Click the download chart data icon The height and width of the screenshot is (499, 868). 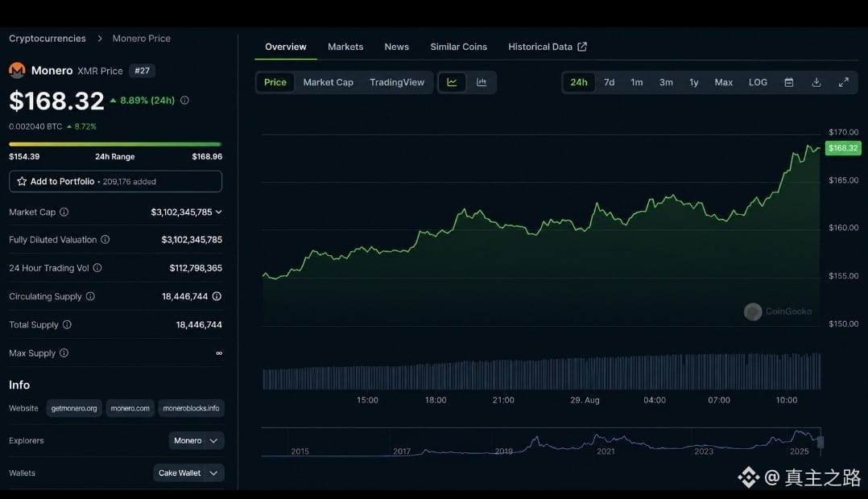point(816,82)
